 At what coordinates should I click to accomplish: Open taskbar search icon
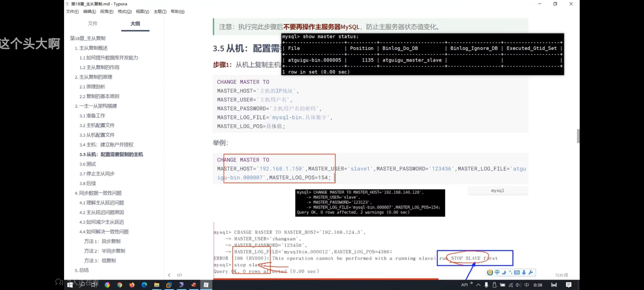[x=82, y=285]
